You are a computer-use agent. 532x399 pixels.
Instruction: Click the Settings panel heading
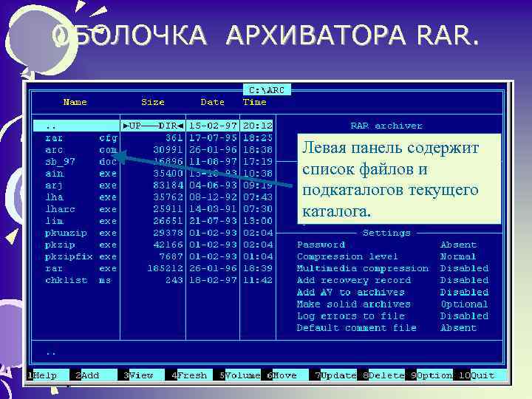[386, 233]
